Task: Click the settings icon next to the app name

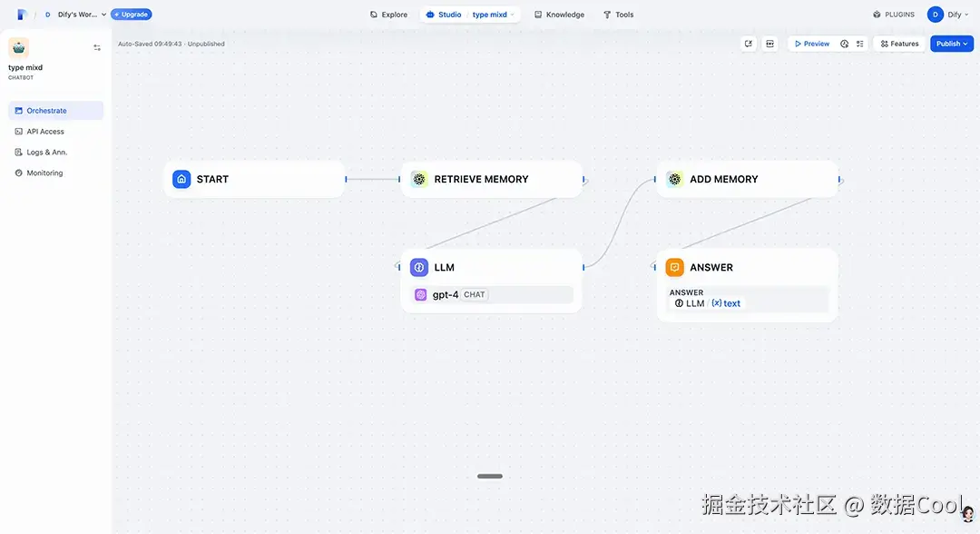Action: point(96,47)
